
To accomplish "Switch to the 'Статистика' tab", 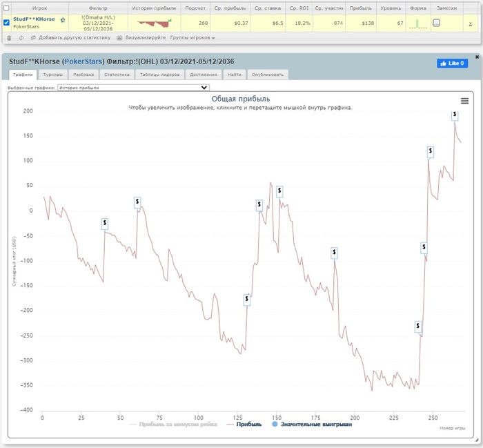I will click(x=117, y=75).
